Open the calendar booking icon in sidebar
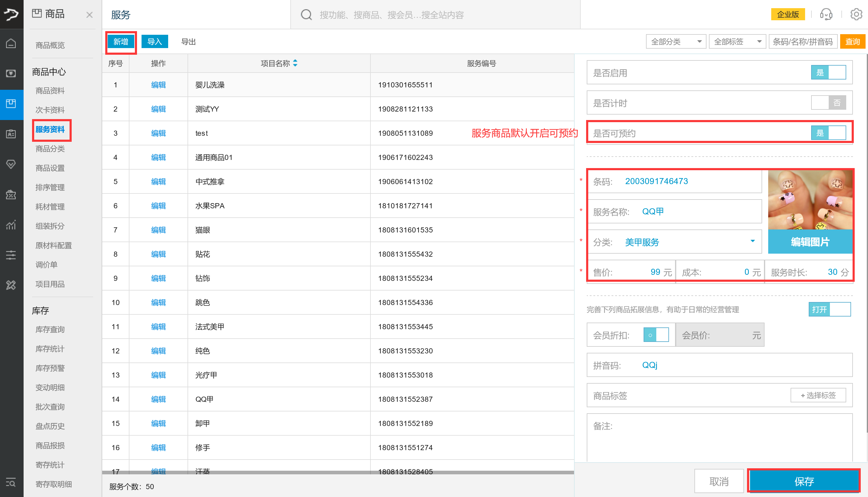Image resolution: width=868 pixels, height=497 pixels. (11, 195)
